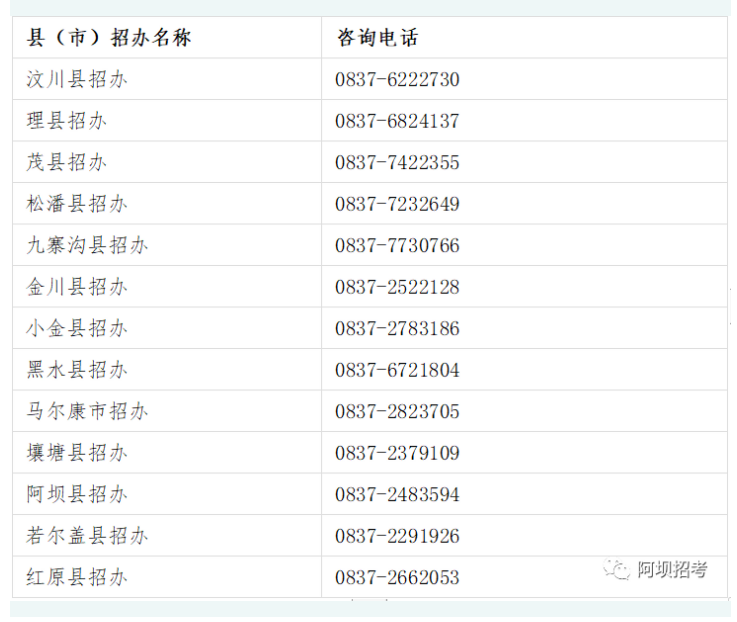Click the 阿坝县招办 entry
The height and width of the screenshot is (622, 737).
tap(77, 495)
